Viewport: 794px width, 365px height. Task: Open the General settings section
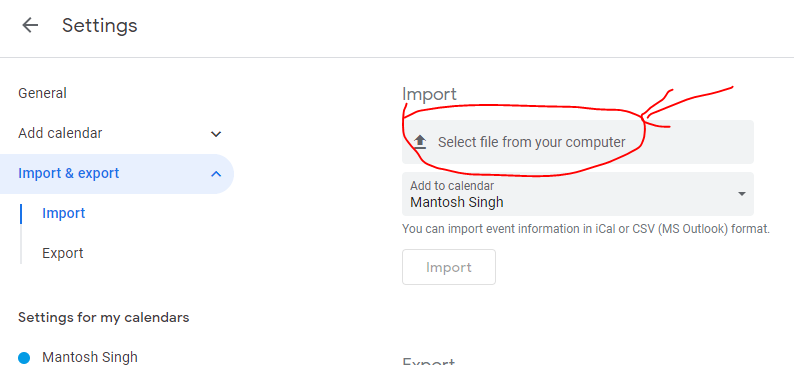[43, 93]
